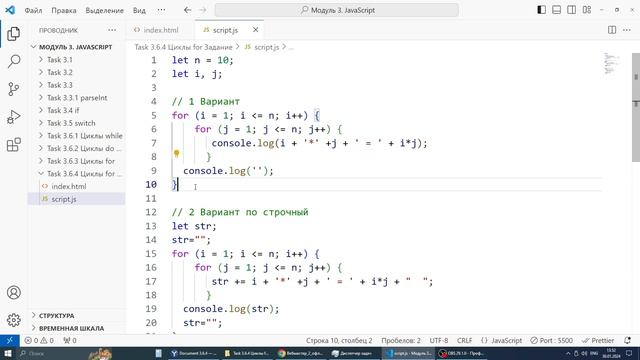Expand the Task 3.3.1 parseInt folder
The width and height of the screenshot is (640, 360).
[x=76, y=98]
